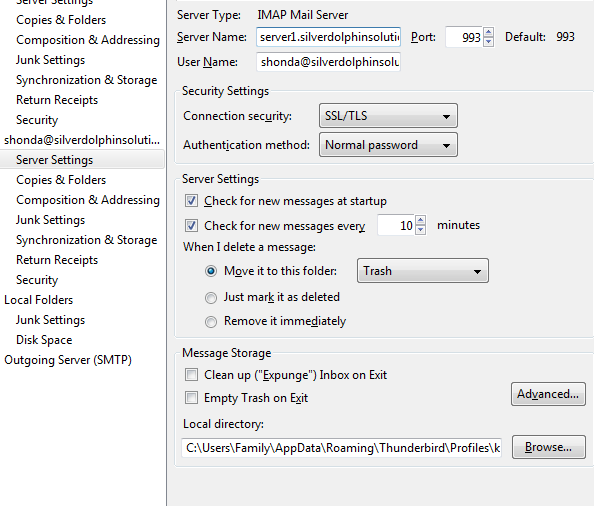Increase the port number with the up arrow
The image size is (594, 506).
pos(488,32)
